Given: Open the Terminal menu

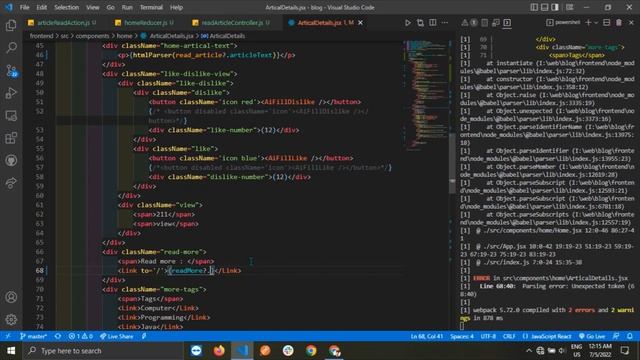Looking at the screenshot, I should click(151, 7).
